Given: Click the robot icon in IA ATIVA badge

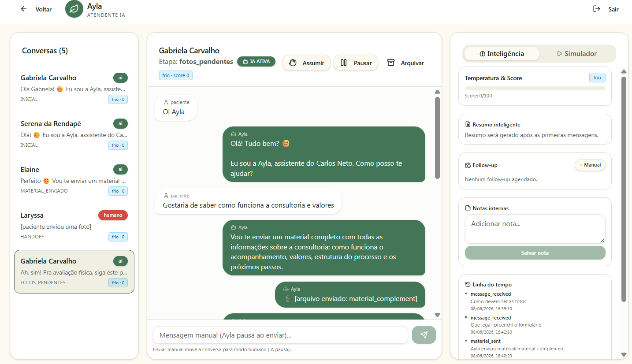Looking at the screenshot, I should click(x=245, y=62).
